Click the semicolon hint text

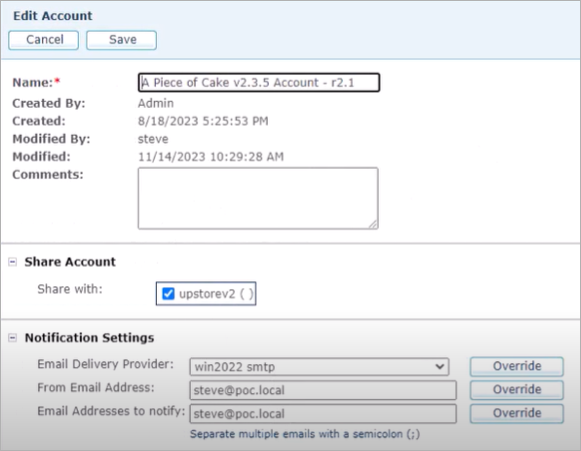[x=305, y=434]
